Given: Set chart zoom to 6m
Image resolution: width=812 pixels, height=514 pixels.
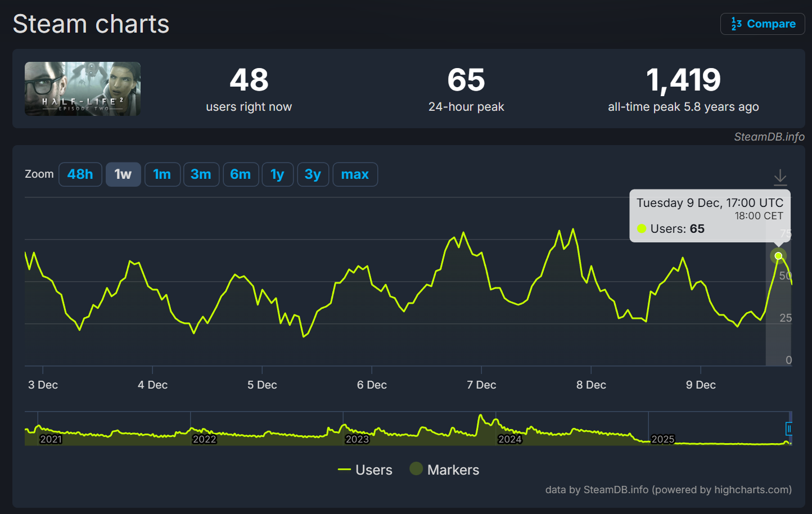Looking at the screenshot, I should pyautogui.click(x=241, y=174).
